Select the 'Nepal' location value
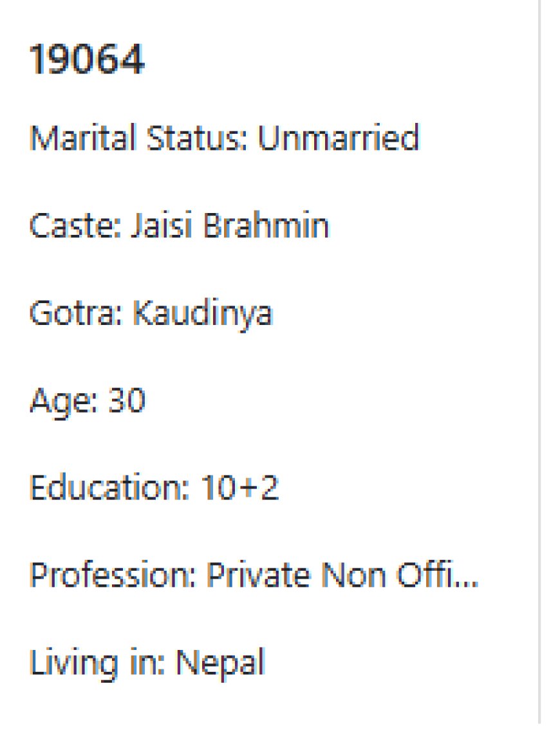The height and width of the screenshot is (751, 560). pos(220,663)
